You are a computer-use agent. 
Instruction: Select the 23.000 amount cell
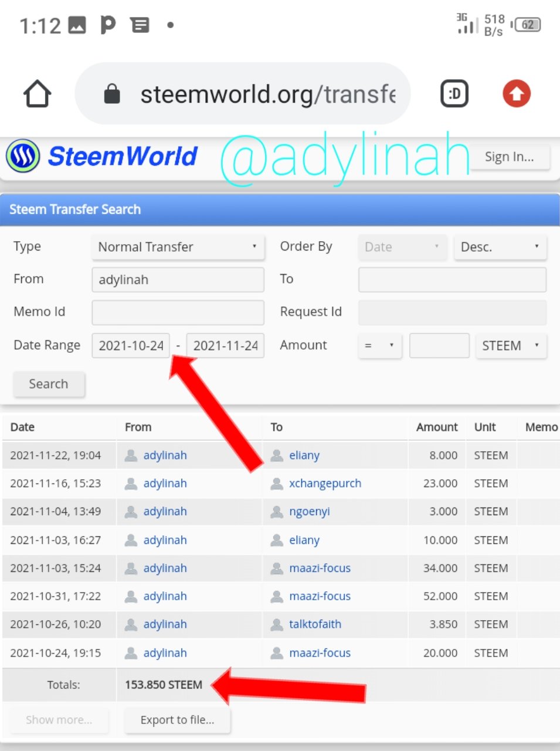tap(440, 483)
